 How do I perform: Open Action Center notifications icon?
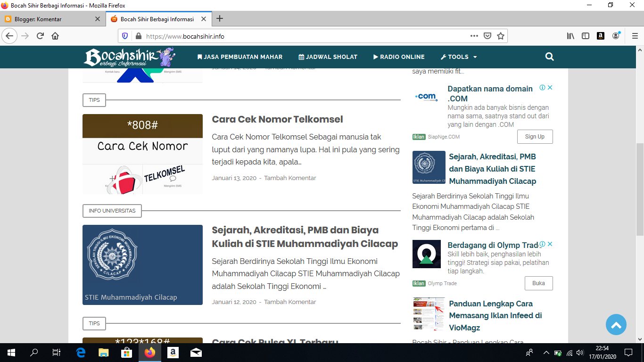(x=628, y=352)
